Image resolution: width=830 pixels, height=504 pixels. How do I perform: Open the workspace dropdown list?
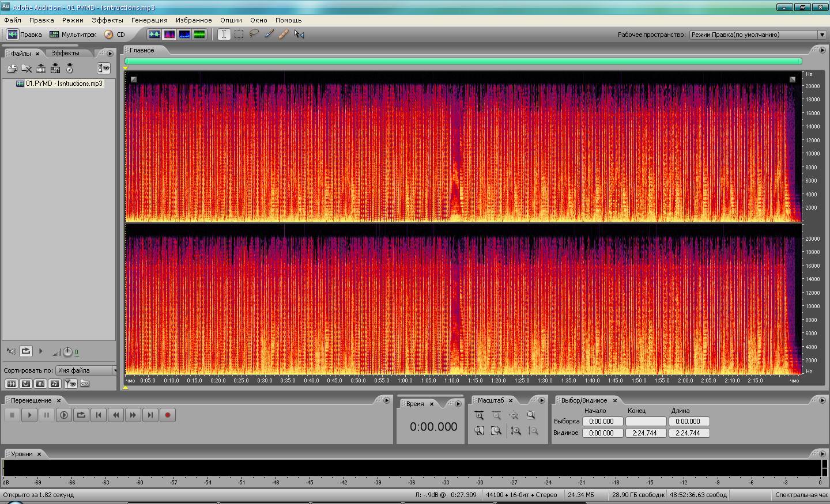pyautogui.click(x=822, y=35)
